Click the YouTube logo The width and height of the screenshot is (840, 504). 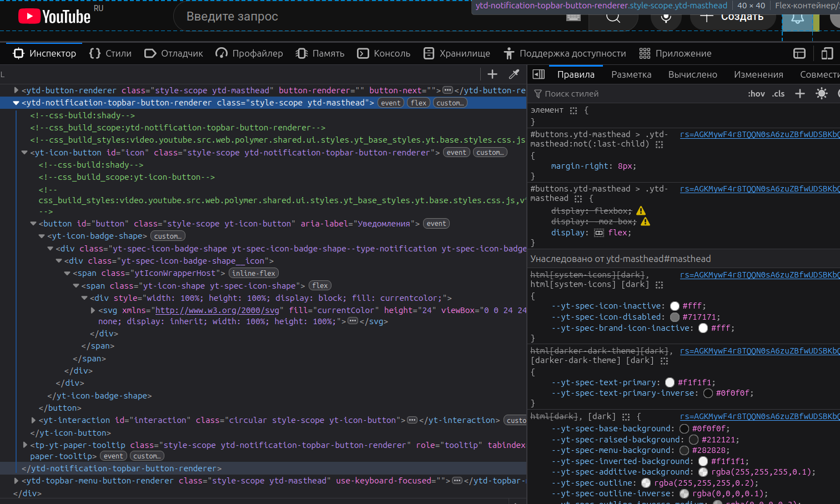coord(54,17)
